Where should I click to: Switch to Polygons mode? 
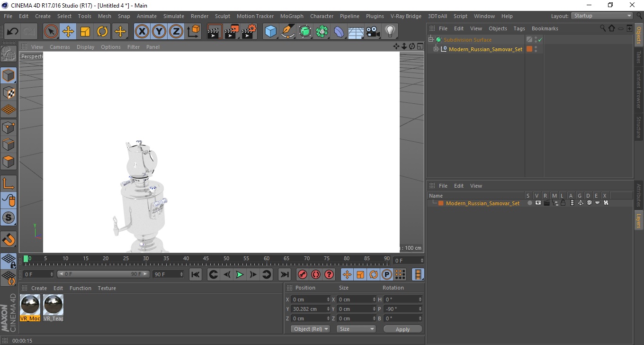tap(9, 162)
